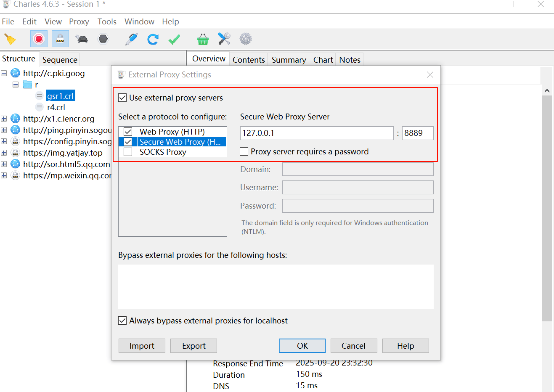Image resolution: width=554 pixels, height=392 pixels.
Task: Click the folder icon beside r
Action: (27, 85)
